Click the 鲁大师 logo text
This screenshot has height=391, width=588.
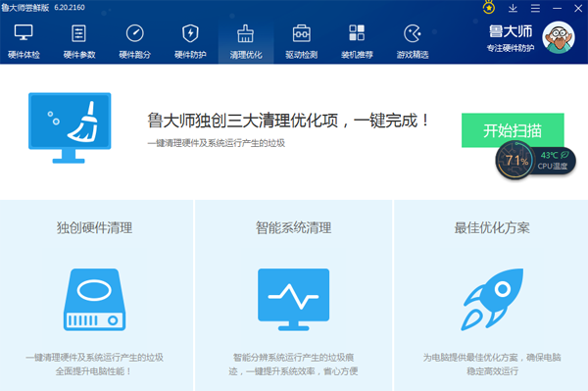pos(511,31)
